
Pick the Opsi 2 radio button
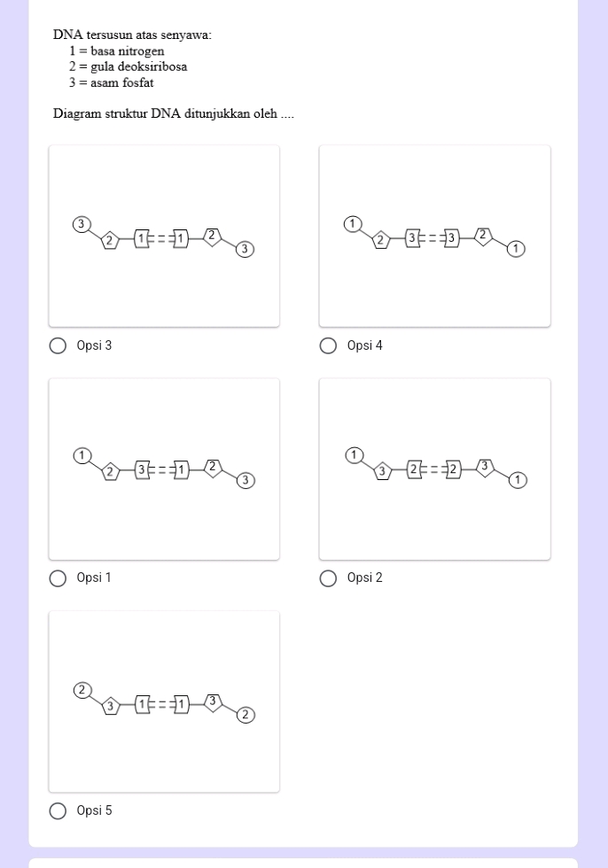click(328, 578)
